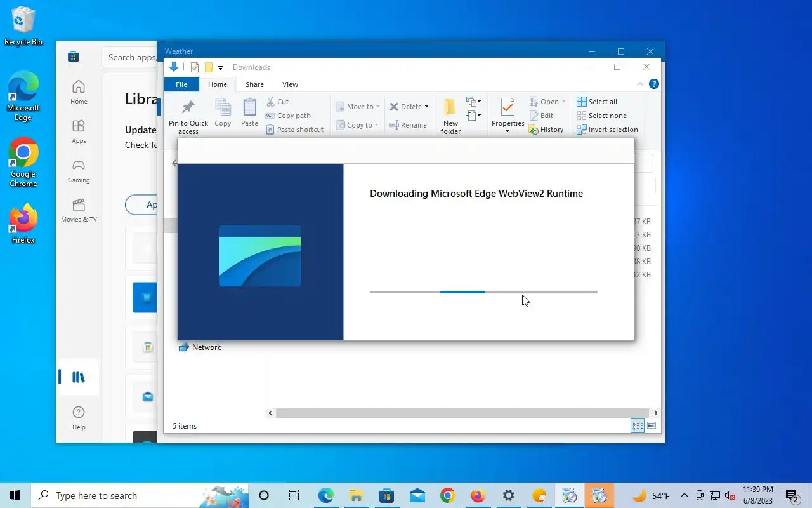The height and width of the screenshot is (508, 812).
Task: Open History from the ribbon
Action: (x=546, y=130)
